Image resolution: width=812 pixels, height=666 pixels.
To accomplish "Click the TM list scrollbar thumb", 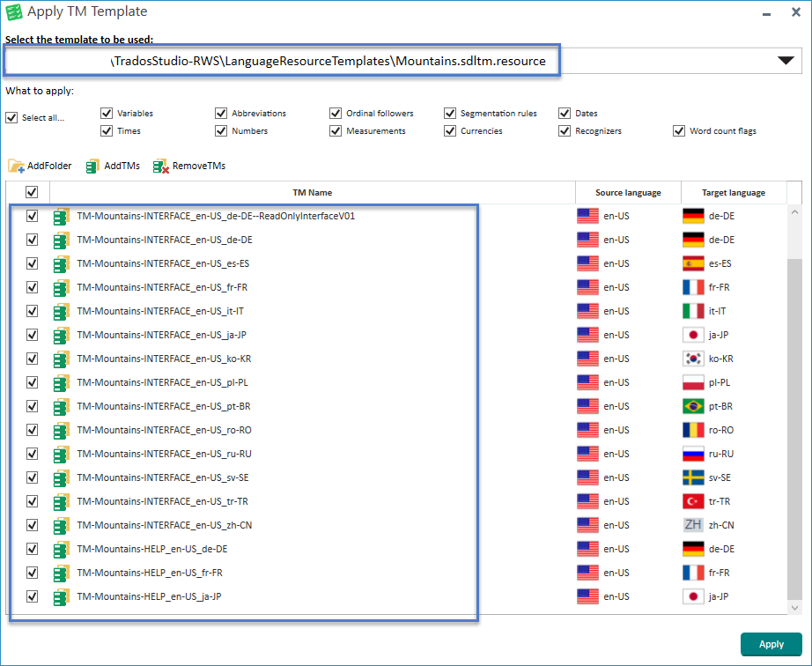I will point(794,430).
